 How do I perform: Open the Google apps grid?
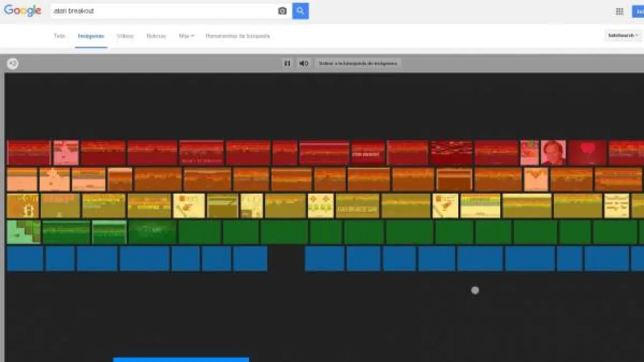pyautogui.click(x=619, y=12)
